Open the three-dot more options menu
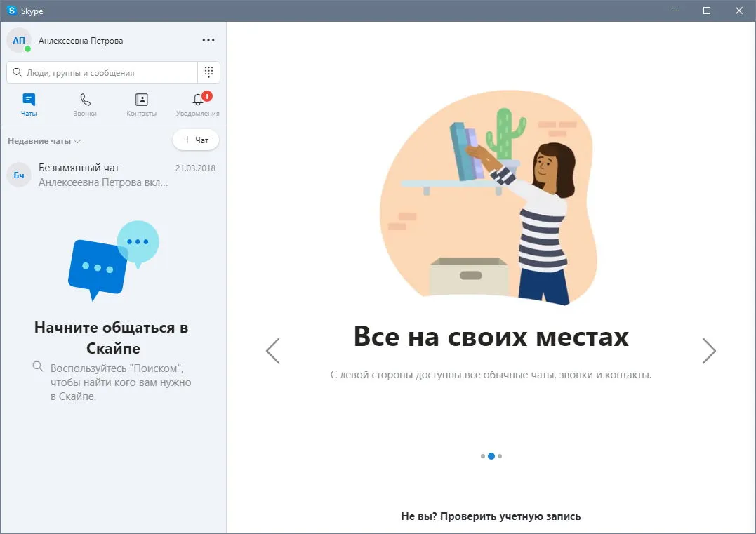This screenshot has height=534, width=756. pos(208,40)
